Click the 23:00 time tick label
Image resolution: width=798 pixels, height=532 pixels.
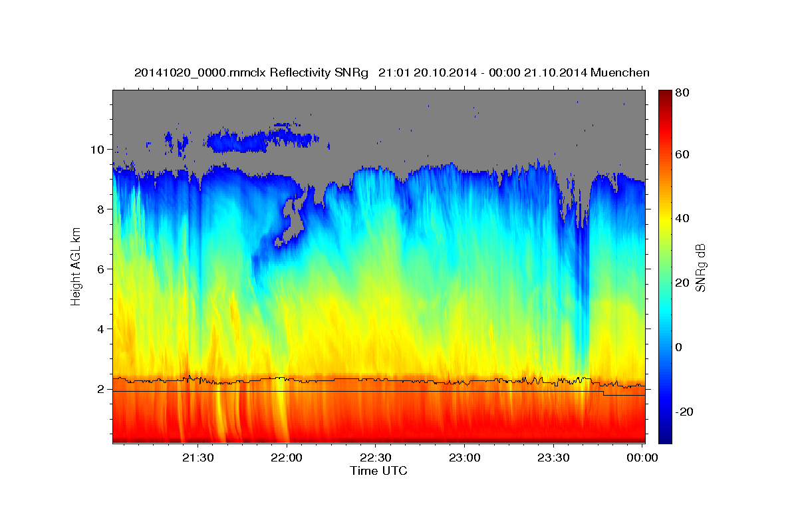(465, 458)
